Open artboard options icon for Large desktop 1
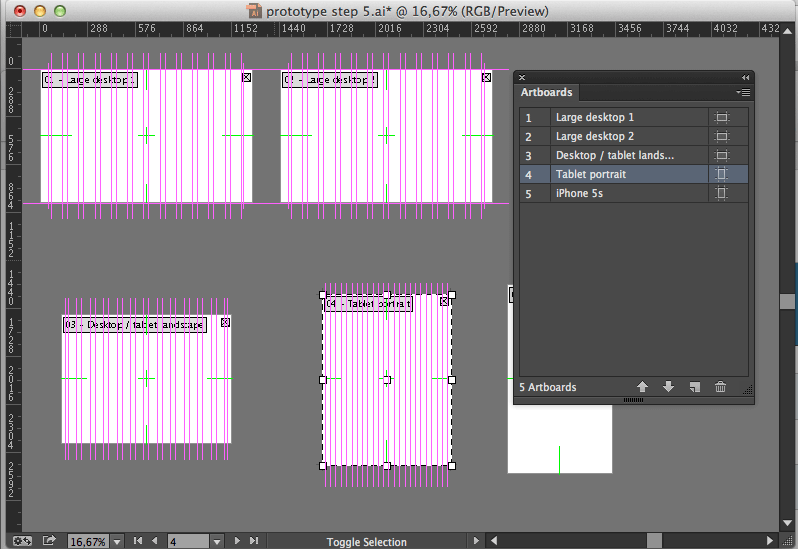 point(722,118)
